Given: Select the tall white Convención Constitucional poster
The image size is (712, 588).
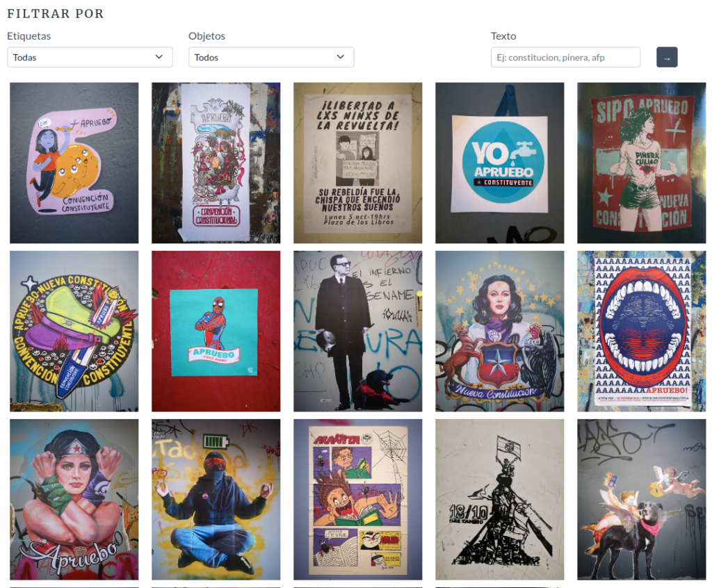Looking at the screenshot, I should click(x=216, y=163).
